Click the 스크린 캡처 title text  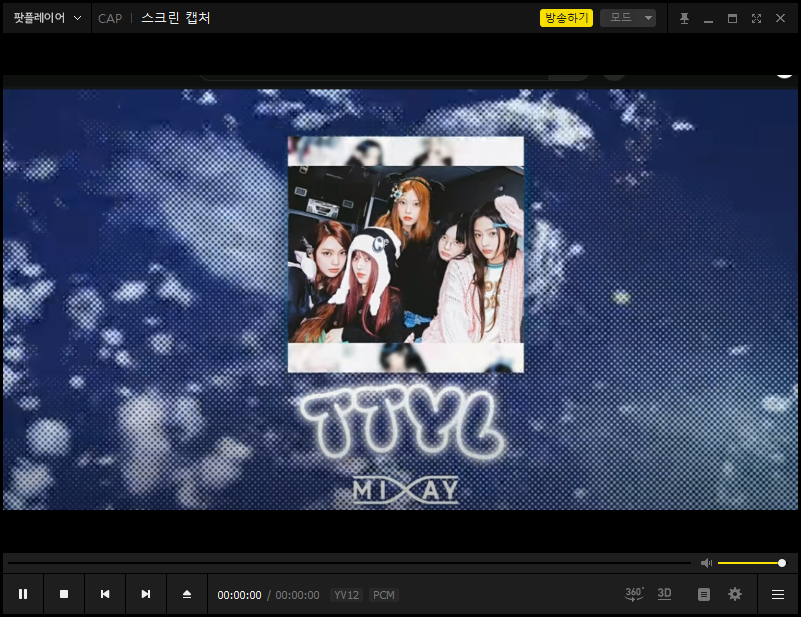[176, 18]
